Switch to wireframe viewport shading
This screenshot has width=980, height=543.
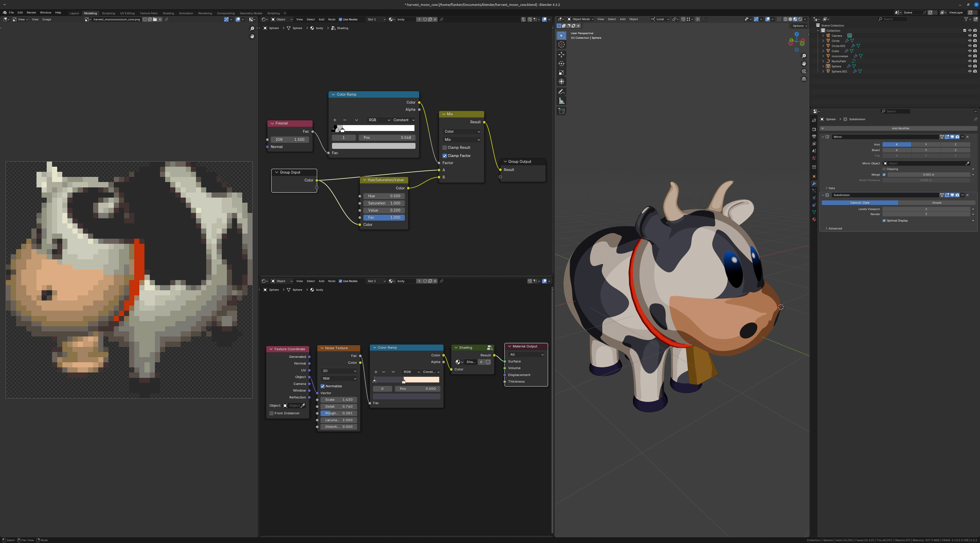(x=786, y=19)
